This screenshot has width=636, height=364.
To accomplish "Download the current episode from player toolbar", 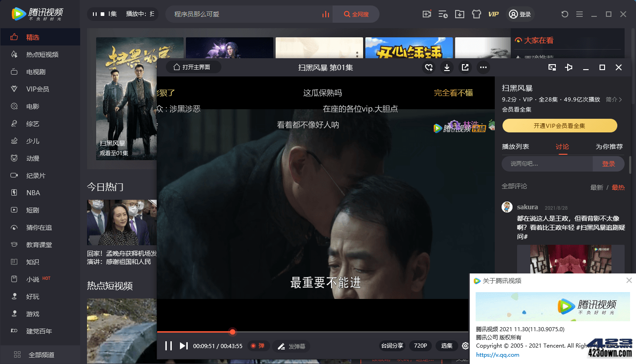I will [447, 67].
